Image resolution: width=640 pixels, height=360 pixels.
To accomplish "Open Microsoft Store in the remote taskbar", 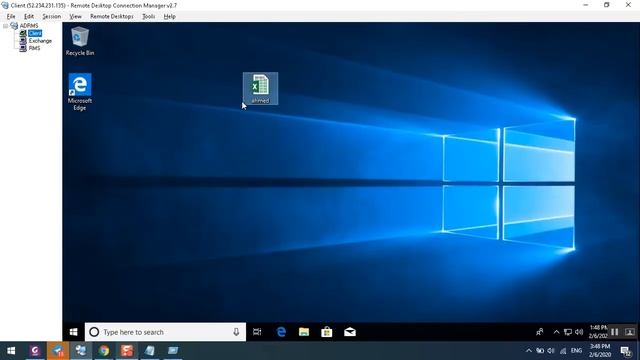I will click(327, 332).
